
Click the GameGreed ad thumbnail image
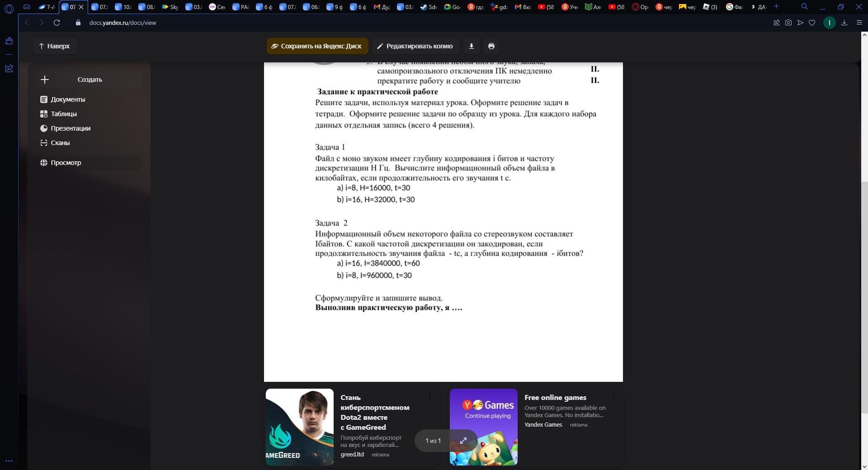tap(300, 427)
